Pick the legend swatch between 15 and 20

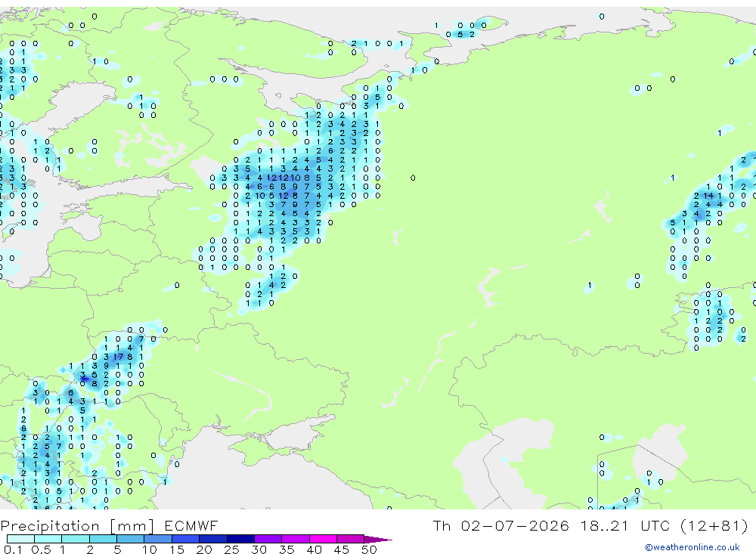click(185, 539)
